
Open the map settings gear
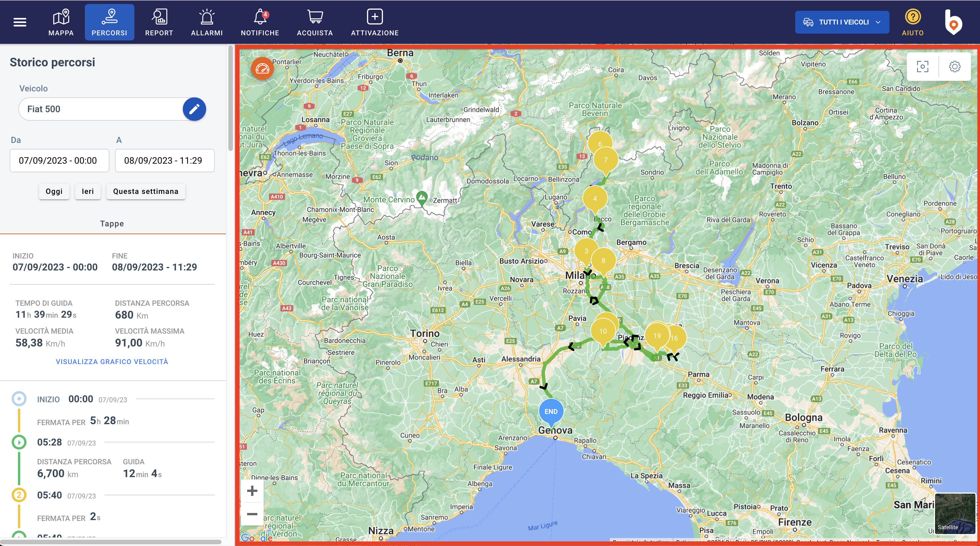click(x=954, y=67)
